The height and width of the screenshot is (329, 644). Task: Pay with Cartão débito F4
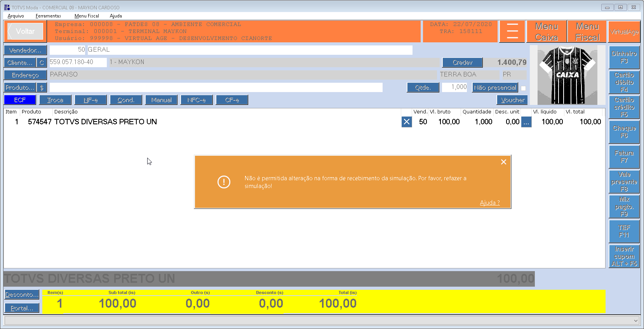[x=624, y=82]
